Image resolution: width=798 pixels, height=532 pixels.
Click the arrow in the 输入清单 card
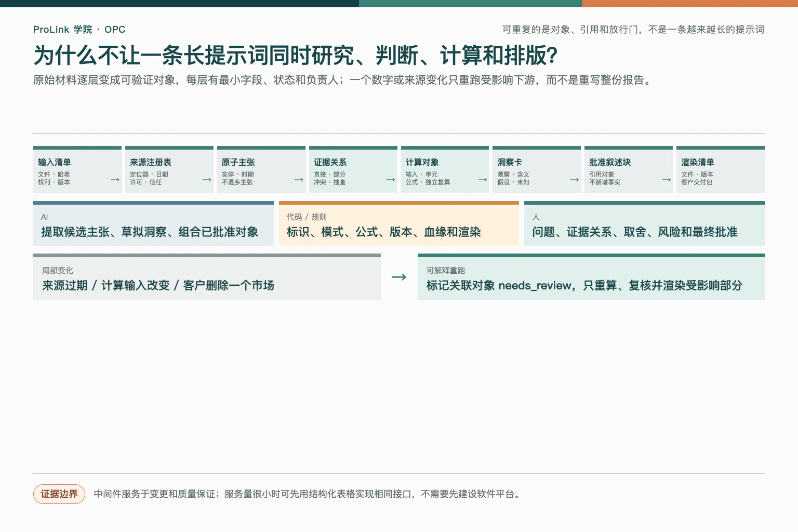pyautogui.click(x=115, y=180)
